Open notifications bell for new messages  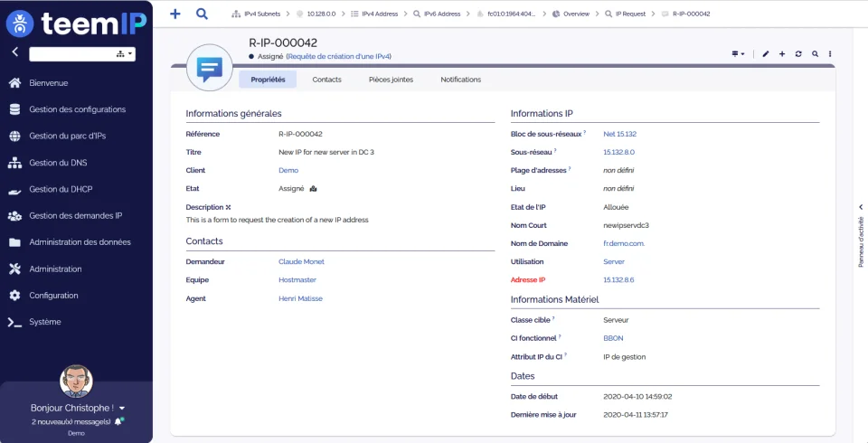click(118, 422)
